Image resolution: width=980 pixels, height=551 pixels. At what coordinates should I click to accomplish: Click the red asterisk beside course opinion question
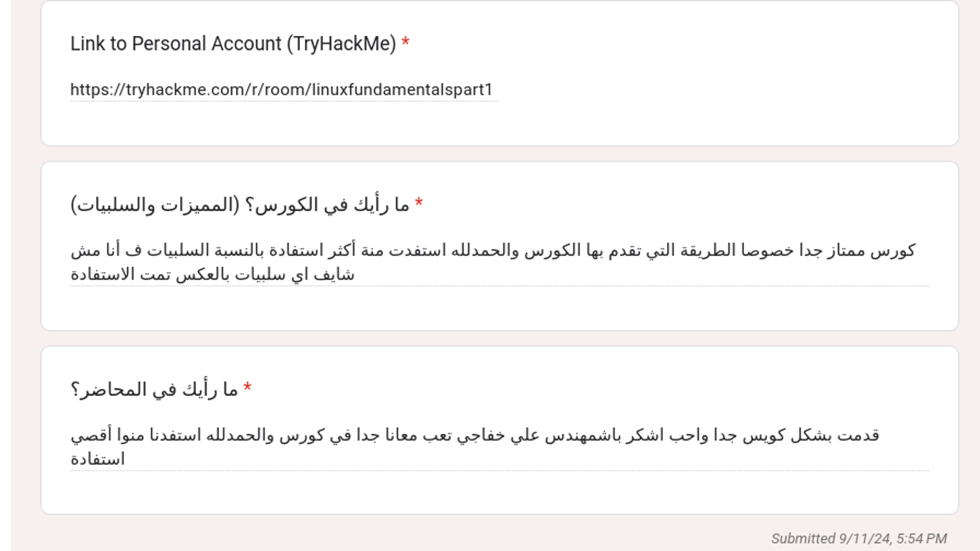419,204
